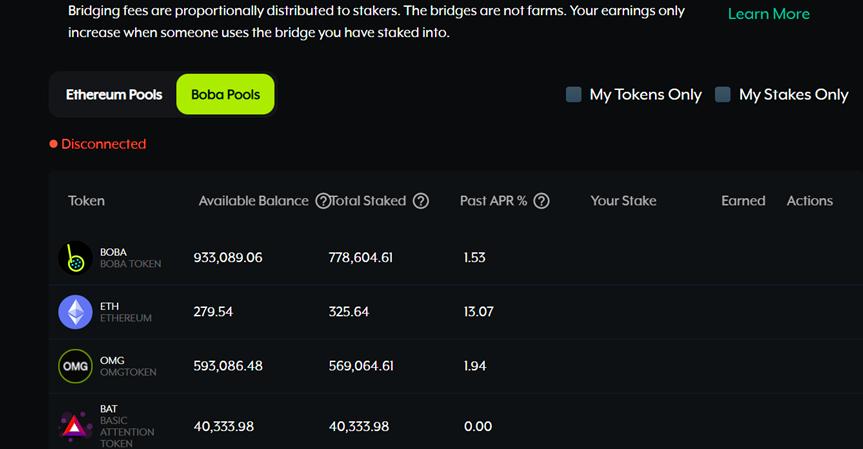
Task: Click the Past APR % help icon
Action: [542, 201]
